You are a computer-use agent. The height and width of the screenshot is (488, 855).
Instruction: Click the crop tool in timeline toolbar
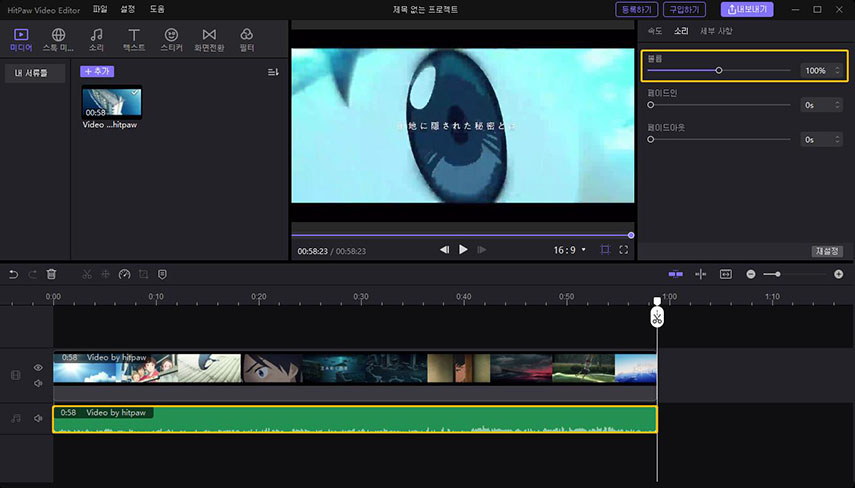pos(143,274)
